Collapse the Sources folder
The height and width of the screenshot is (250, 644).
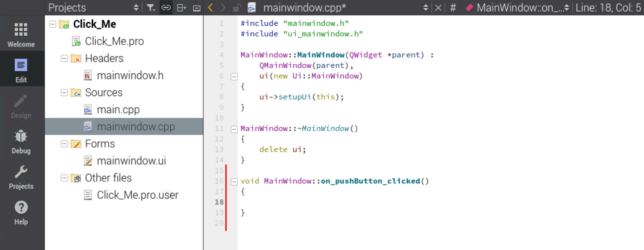click(64, 93)
